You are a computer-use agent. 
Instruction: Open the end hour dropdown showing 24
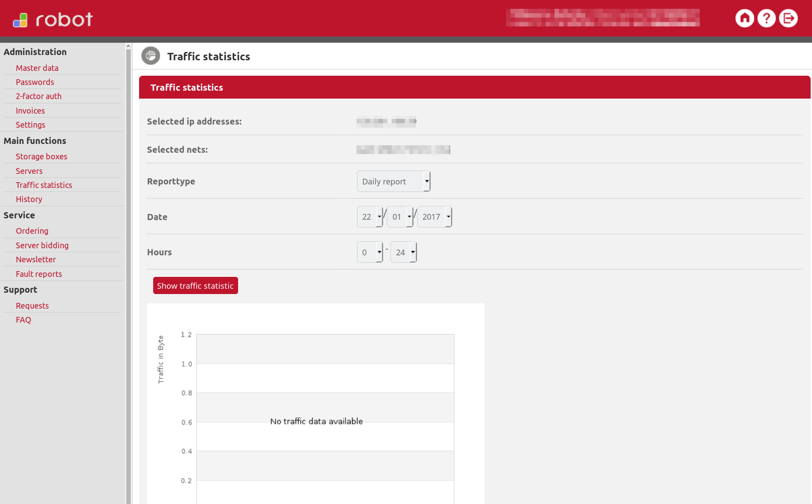403,252
